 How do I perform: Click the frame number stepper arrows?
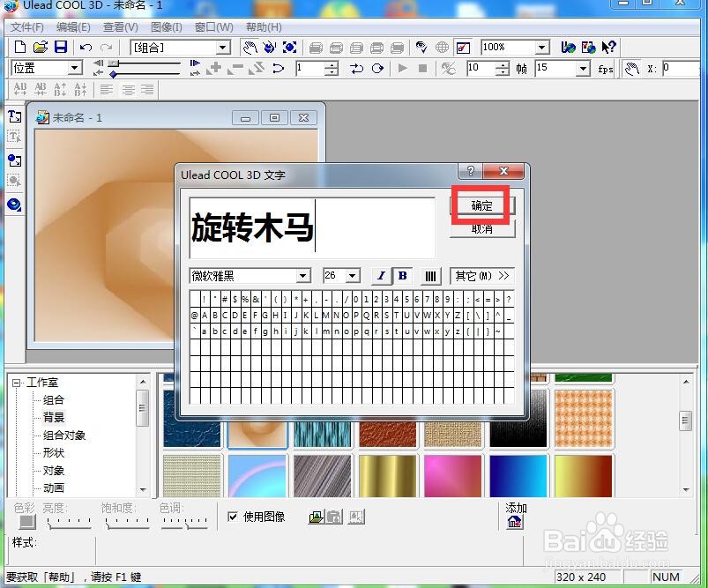point(332,69)
